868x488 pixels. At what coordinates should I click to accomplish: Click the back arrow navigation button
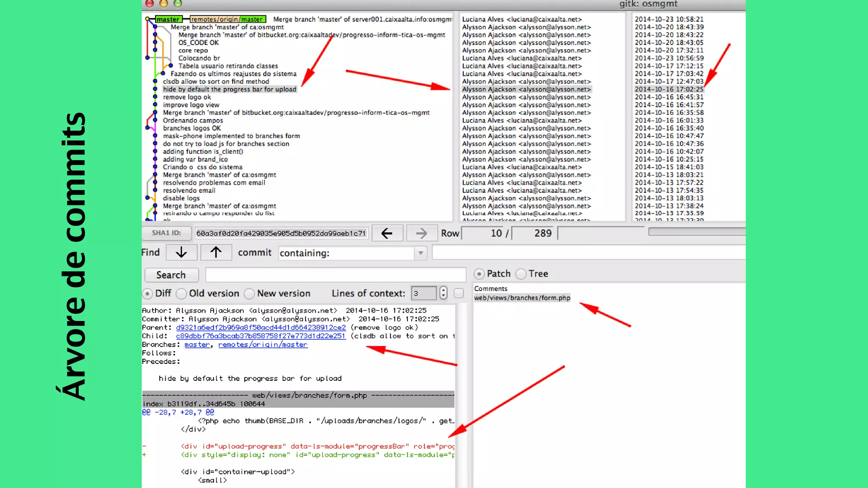coord(387,233)
